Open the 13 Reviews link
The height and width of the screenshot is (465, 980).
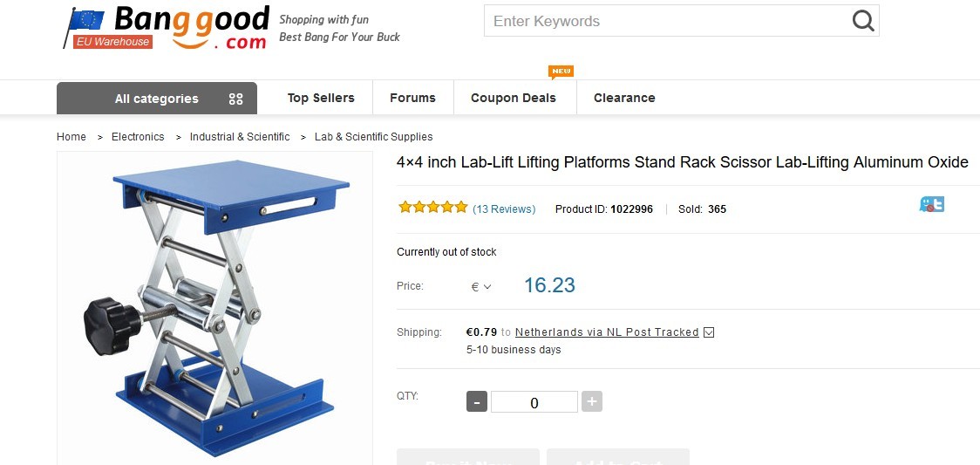click(504, 209)
